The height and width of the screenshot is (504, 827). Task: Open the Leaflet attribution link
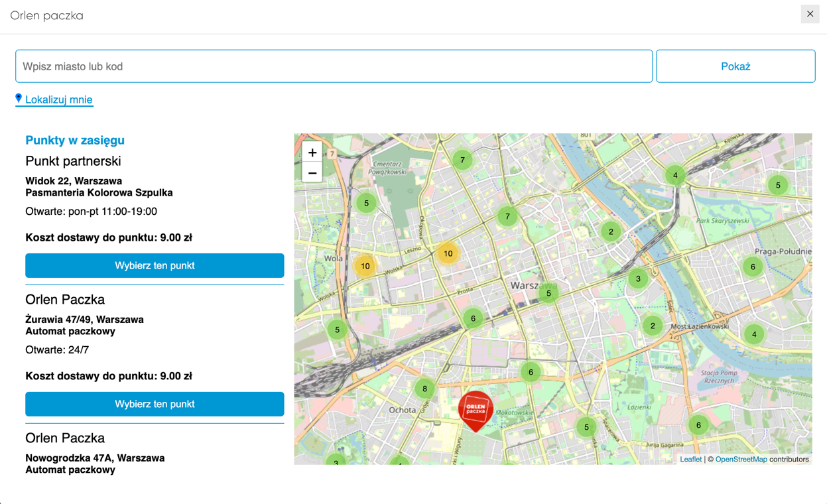(x=690, y=459)
